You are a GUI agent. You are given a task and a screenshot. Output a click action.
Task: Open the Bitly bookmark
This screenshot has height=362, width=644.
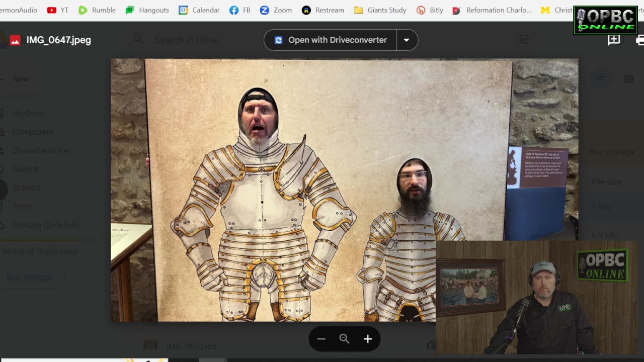click(x=430, y=10)
